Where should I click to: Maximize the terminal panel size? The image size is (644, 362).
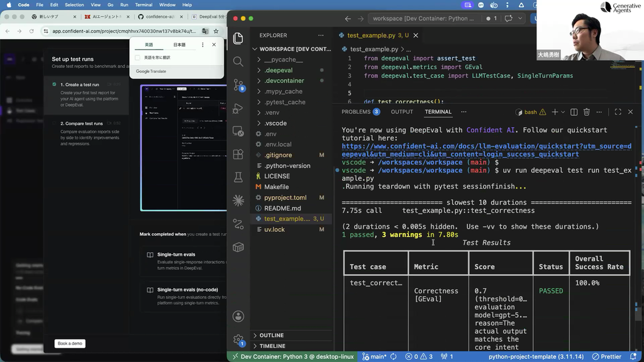point(618,112)
